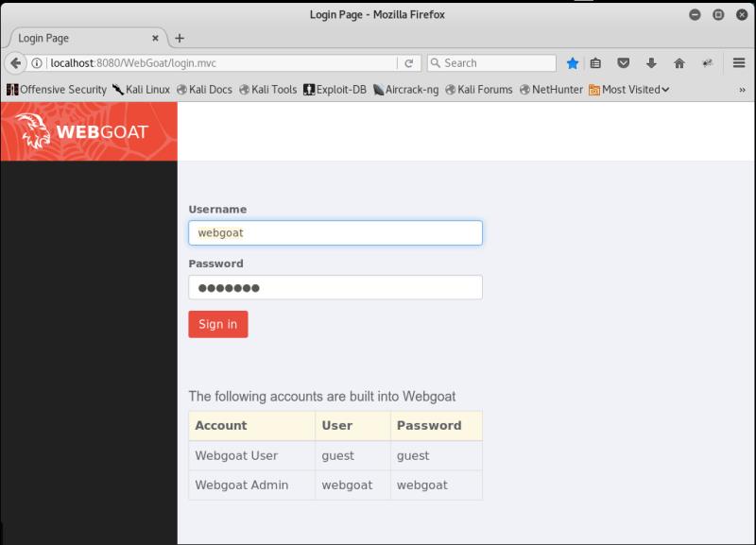This screenshot has height=545, width=756.
Task: Click the Username input field
Action: [335, 232]
